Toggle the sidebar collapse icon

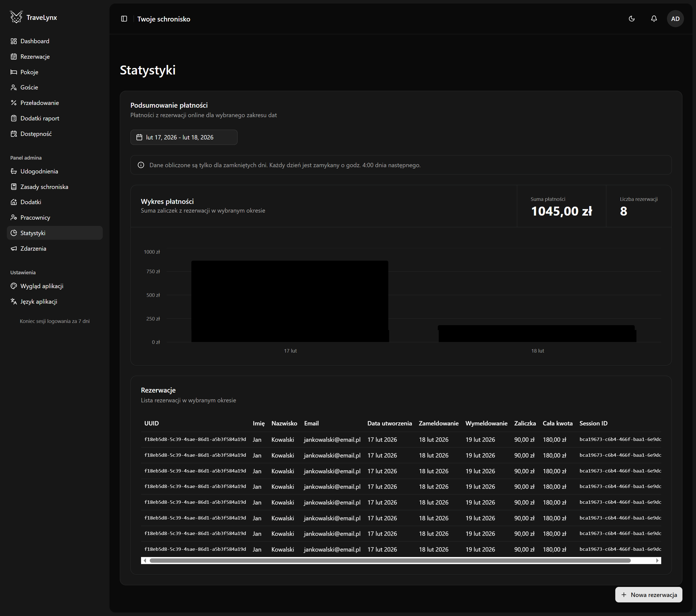(124, 19)
